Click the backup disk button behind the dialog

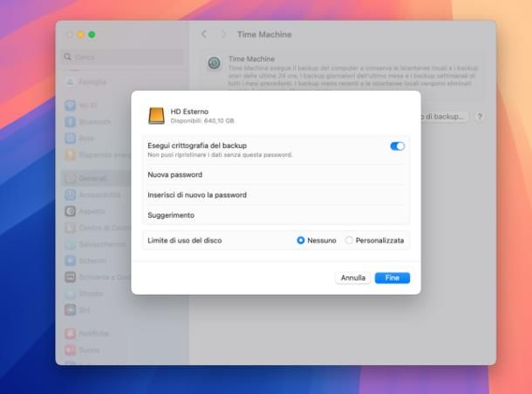tap(445, 117)
